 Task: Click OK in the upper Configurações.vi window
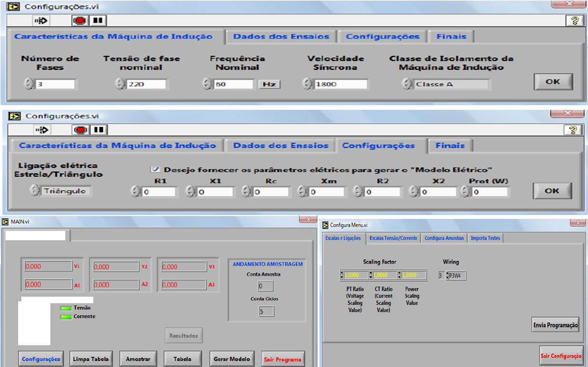point(553,82)
